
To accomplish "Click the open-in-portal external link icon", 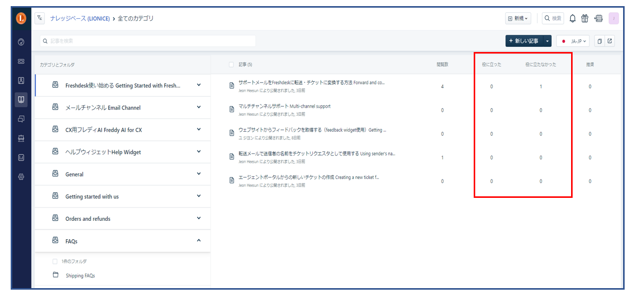I will pyautogui.click(x=609, y=41).
